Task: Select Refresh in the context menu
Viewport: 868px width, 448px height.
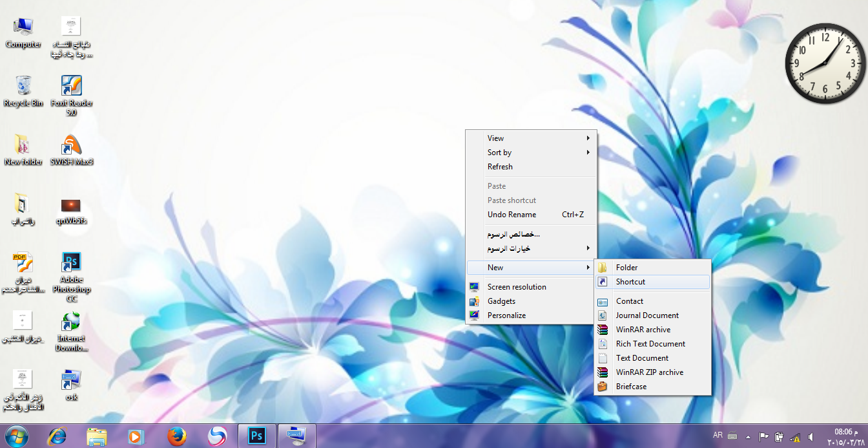Action: tap(500, 167)
